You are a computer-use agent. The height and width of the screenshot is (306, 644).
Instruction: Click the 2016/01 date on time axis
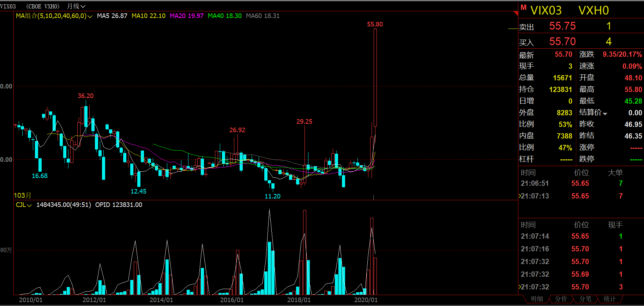tap(232, 300)
